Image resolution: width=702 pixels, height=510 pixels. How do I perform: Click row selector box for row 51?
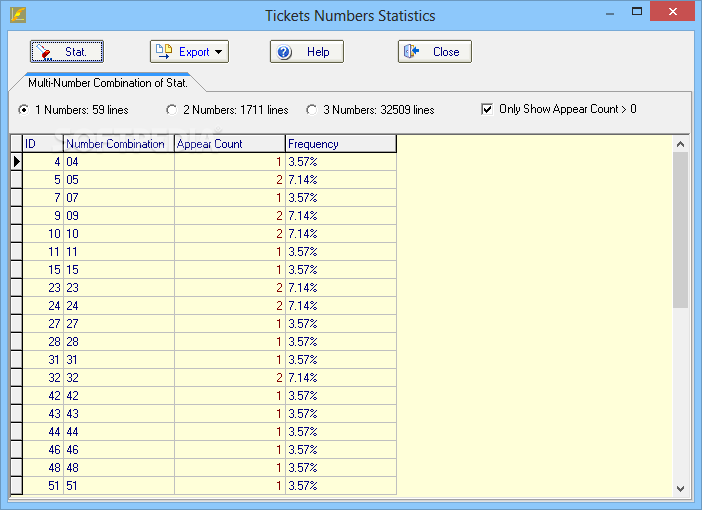click(17, 486)
